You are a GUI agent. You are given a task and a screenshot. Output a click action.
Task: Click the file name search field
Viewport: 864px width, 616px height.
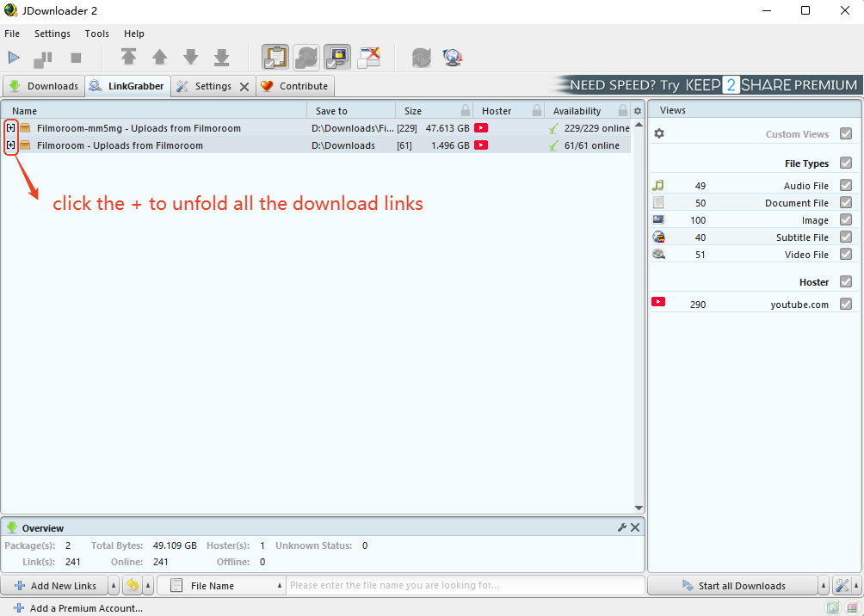[465, 586]
